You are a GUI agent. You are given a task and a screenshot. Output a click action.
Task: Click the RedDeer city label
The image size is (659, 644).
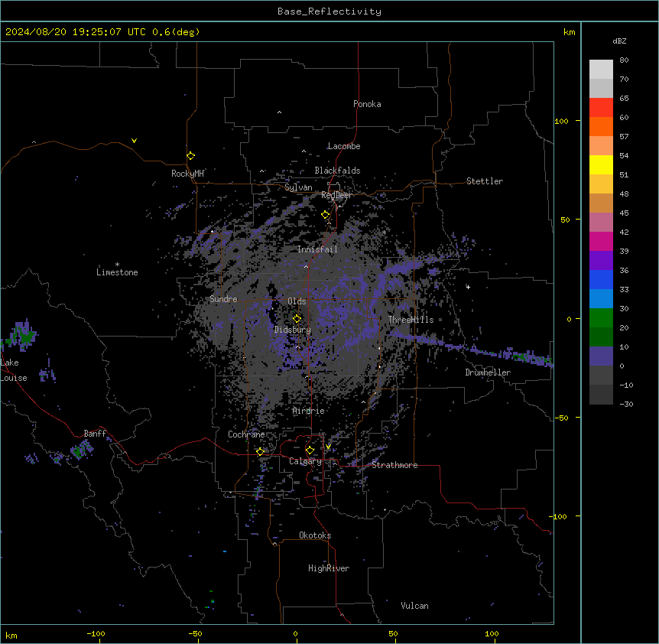[x=336, y=195]
